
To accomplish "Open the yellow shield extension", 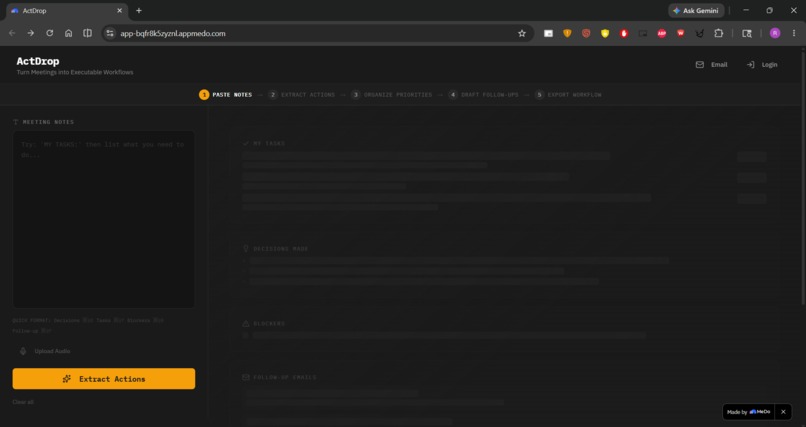I will click(x=605, y=33).
